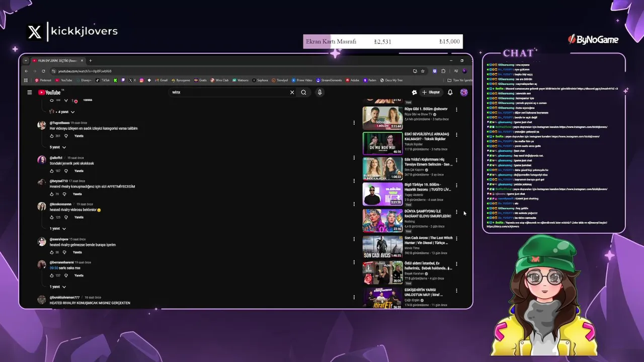Open Pinterest bookmark
This screenshot has width=644, height=362.
43,80
